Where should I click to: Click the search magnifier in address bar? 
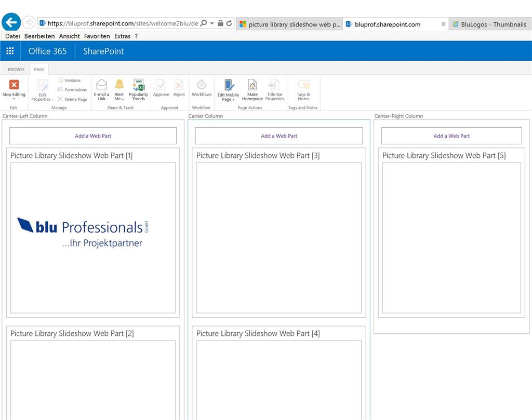(204, 23)
